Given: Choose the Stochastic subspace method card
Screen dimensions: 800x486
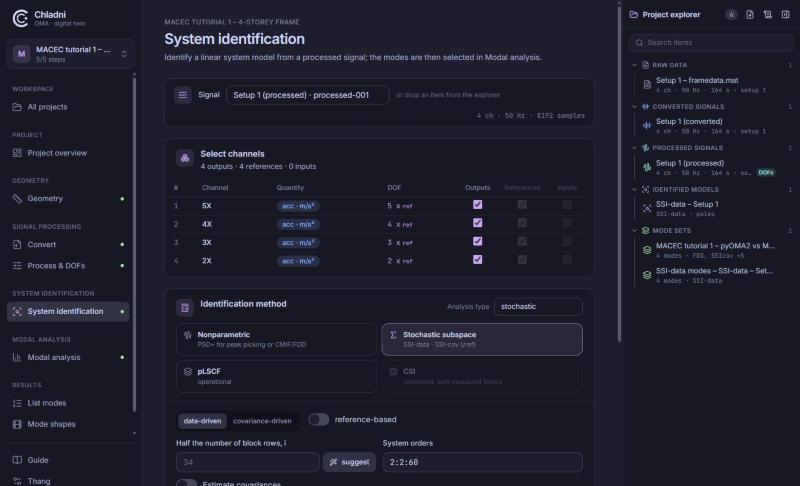Looking at the screenshot, I should [x=482, y=340].
